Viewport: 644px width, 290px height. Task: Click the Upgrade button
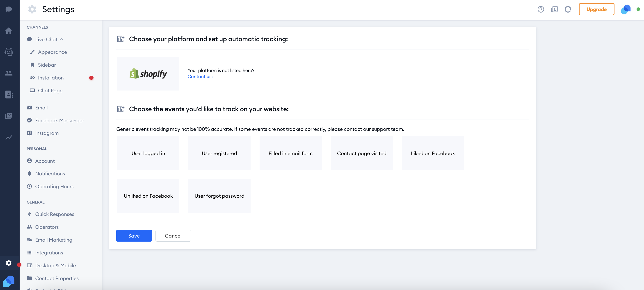pos(596,9)
